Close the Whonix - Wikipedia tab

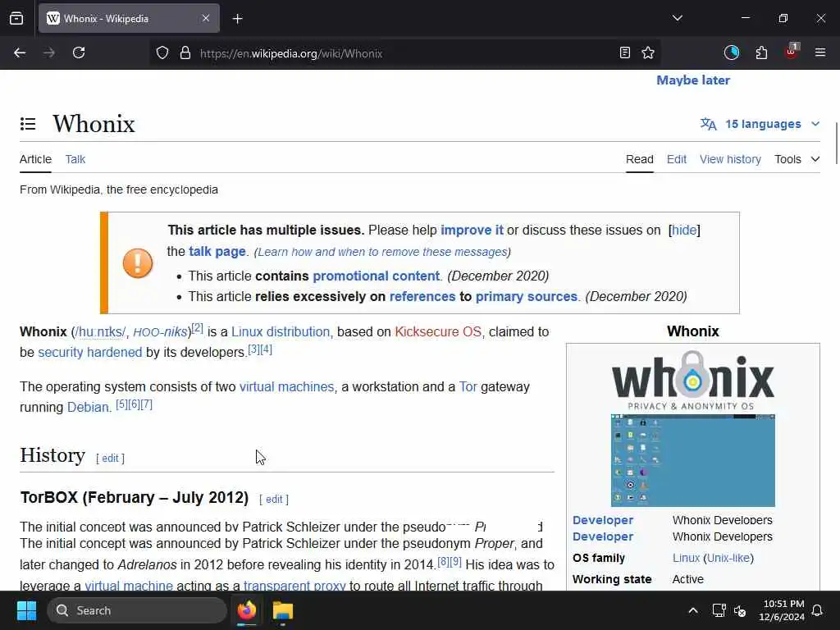click(x=206, y=18)
